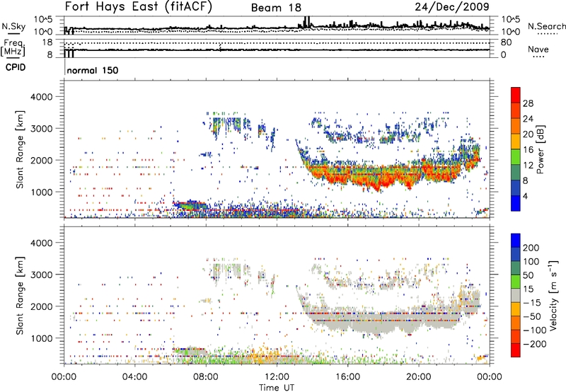Click the date '24/Dec/2009'
The width and height of the screenshot is (566, 392).
pos(452,6)
